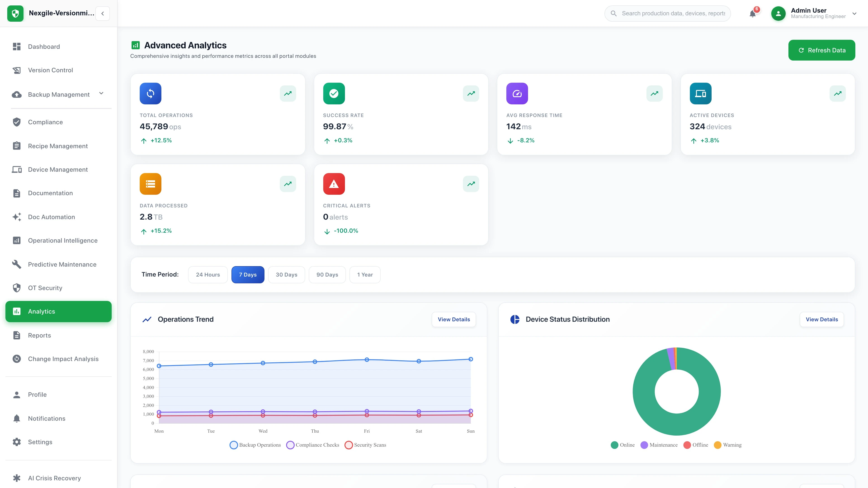Select the 1 Year time period
868x488 pixels.
click(x=365, y=274)
